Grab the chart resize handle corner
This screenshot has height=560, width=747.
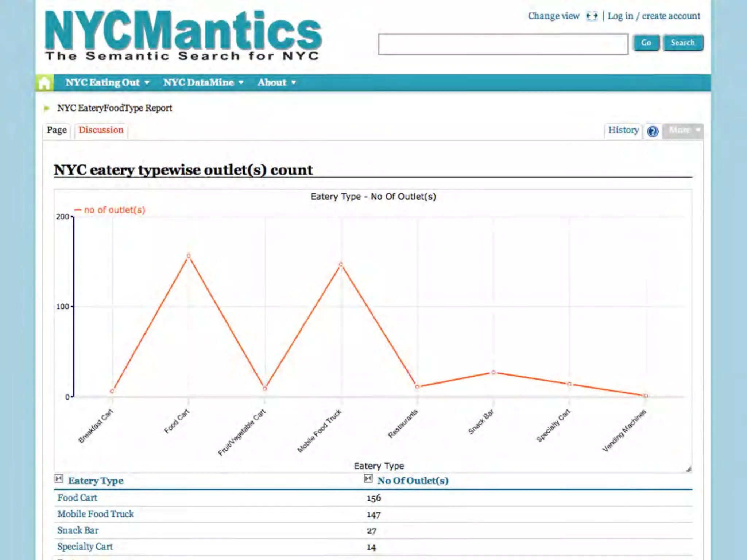688,469
